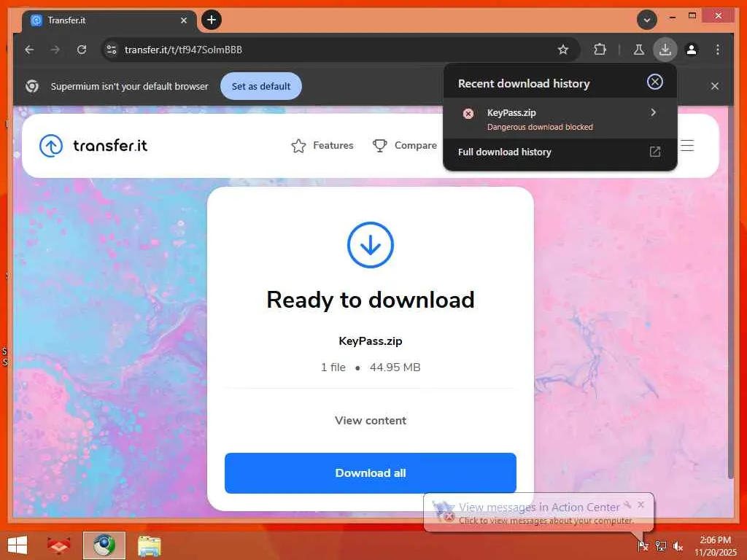Screen dimensions: 747x560
Task: Open the Windows Start button
Action: click(x=18, y=545)
